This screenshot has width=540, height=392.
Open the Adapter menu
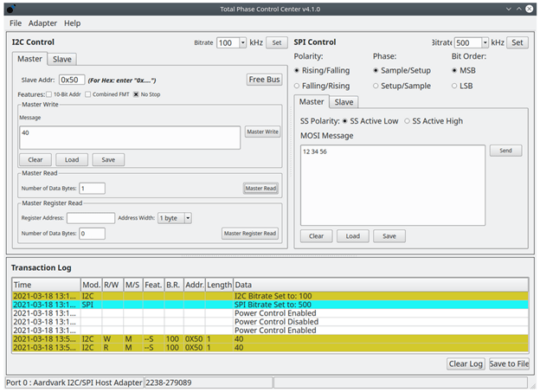pos(42,23)
